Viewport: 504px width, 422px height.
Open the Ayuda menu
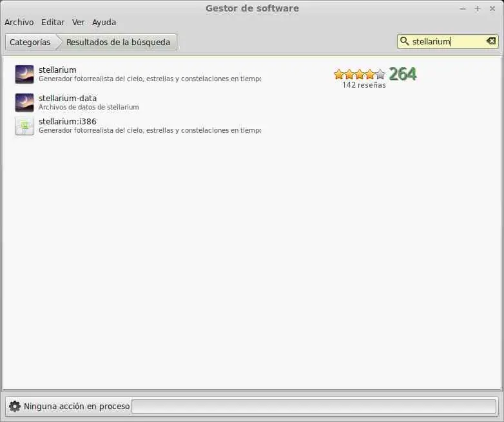click(x=104, y=22)
